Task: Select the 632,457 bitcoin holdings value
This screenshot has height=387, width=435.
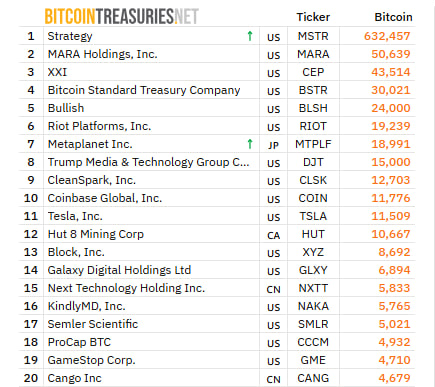Action: [x=387, y=36]
